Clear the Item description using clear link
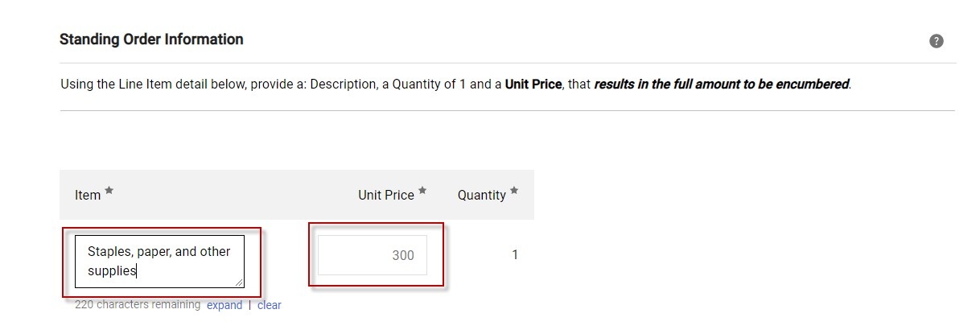Viewport: 980px width, 330px height. 269,305
